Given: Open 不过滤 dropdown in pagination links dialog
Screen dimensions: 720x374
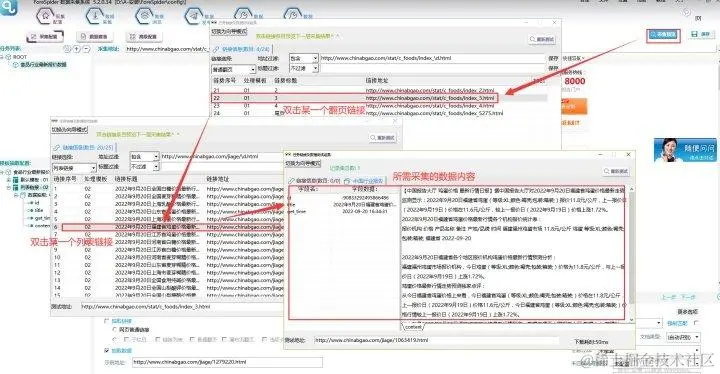Looking at the screenshot, I should pyautogui.click(x=304, y=68).
